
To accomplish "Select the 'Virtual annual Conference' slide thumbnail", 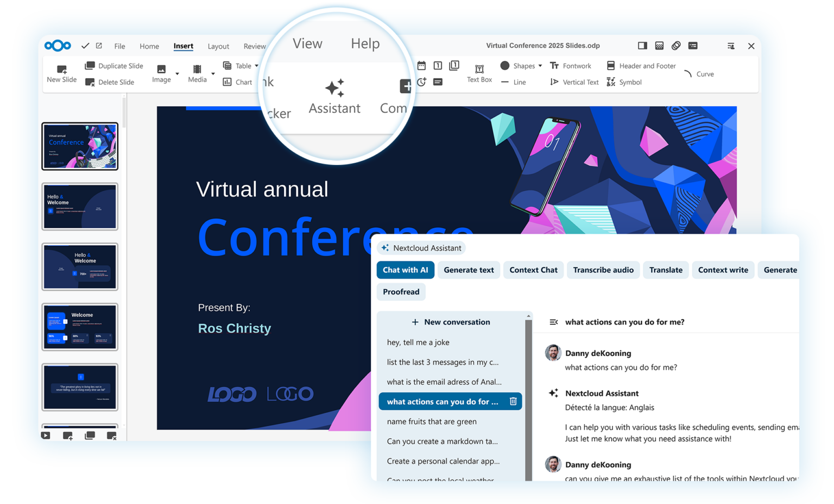I will (x=80, y=146).
